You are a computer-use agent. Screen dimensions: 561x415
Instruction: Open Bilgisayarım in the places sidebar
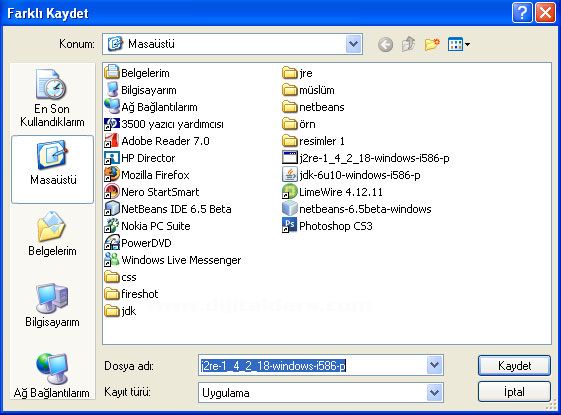(x=52, y=305)
